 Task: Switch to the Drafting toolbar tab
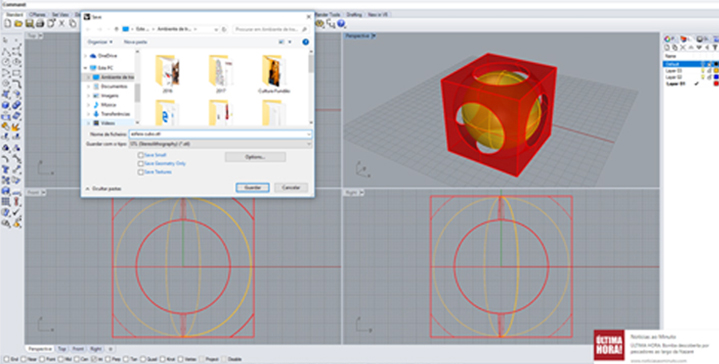tap(354, 15)
